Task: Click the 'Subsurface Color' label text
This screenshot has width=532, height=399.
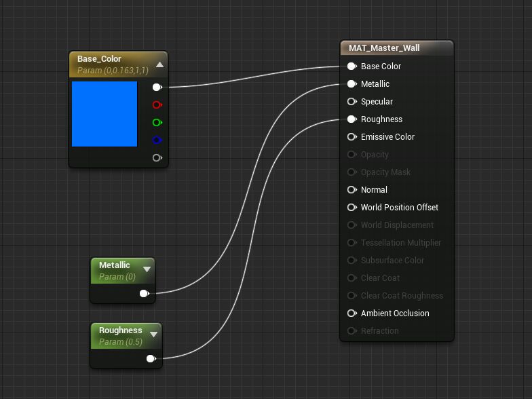Action: [x=392, y=261]
